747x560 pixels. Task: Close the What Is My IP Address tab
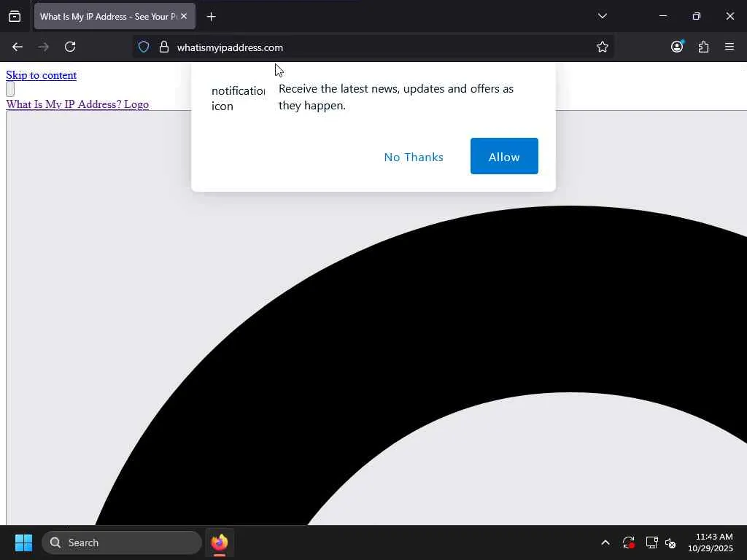click(x=184, y=16)
